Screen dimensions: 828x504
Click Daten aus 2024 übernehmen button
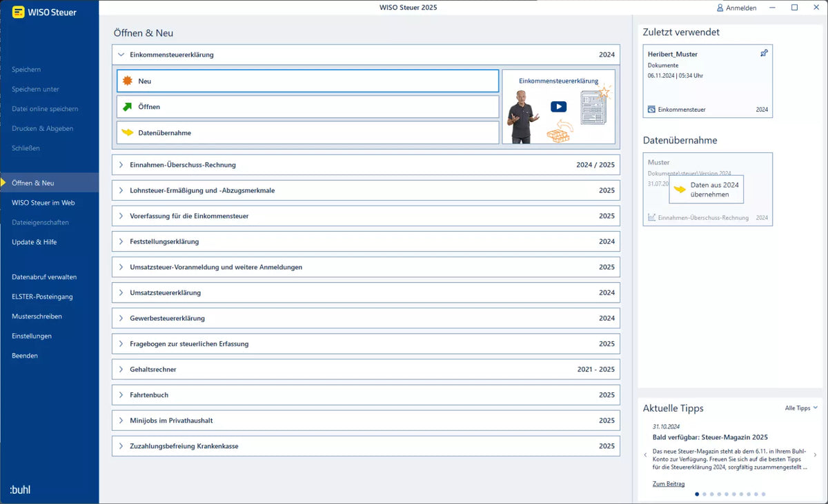pos(708,190)
